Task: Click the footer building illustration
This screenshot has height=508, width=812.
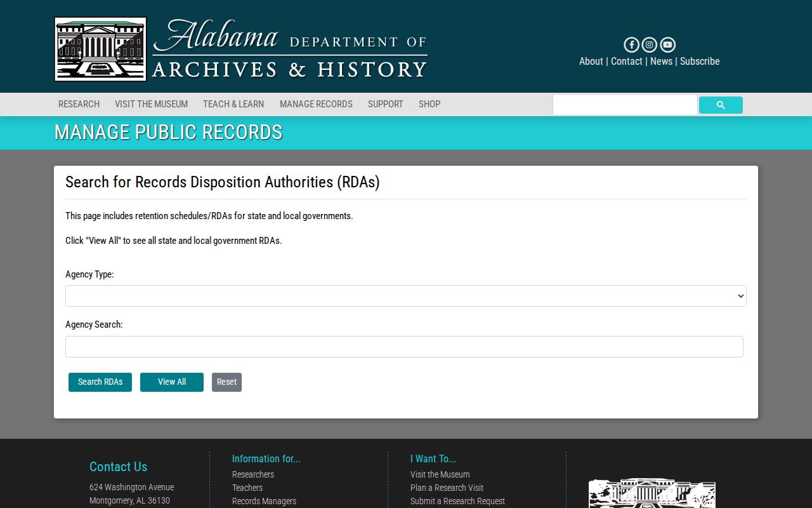Action: click(x=652, y=493)
